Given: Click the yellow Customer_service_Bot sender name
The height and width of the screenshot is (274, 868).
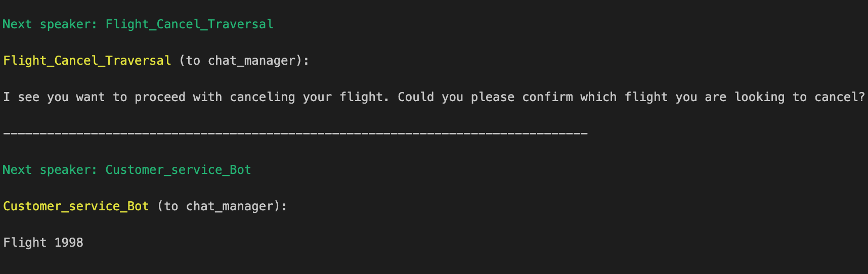Looking at the screenshot, I should click(x=76, y=206).
